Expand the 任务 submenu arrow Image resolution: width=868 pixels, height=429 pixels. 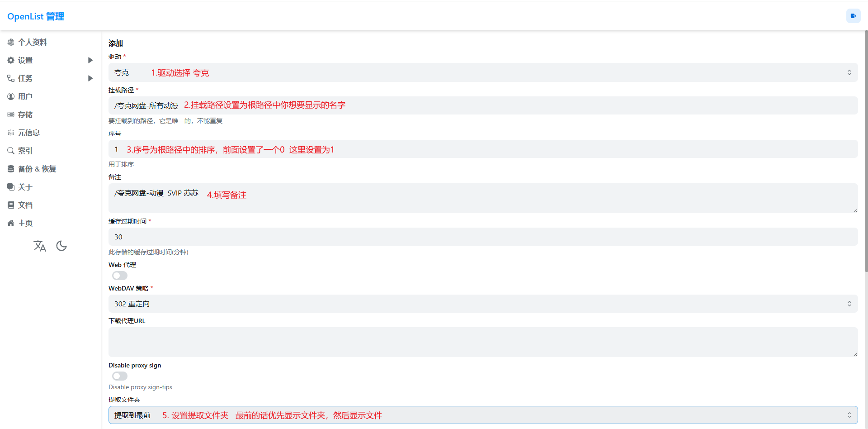[90, 78]
